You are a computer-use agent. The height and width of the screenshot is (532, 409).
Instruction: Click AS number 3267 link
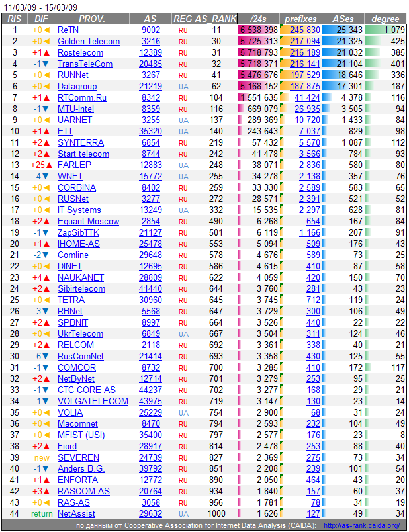(x=151, y=75)
